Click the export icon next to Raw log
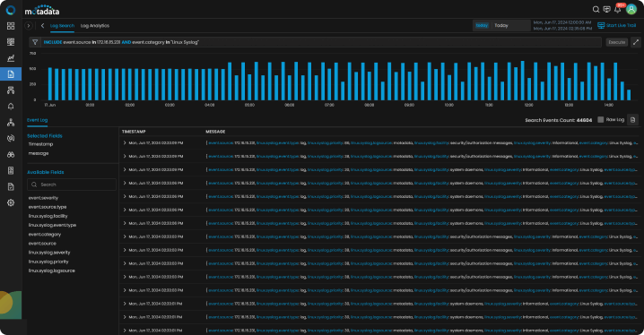Screen dimensions: 644x335 [632, 120]
